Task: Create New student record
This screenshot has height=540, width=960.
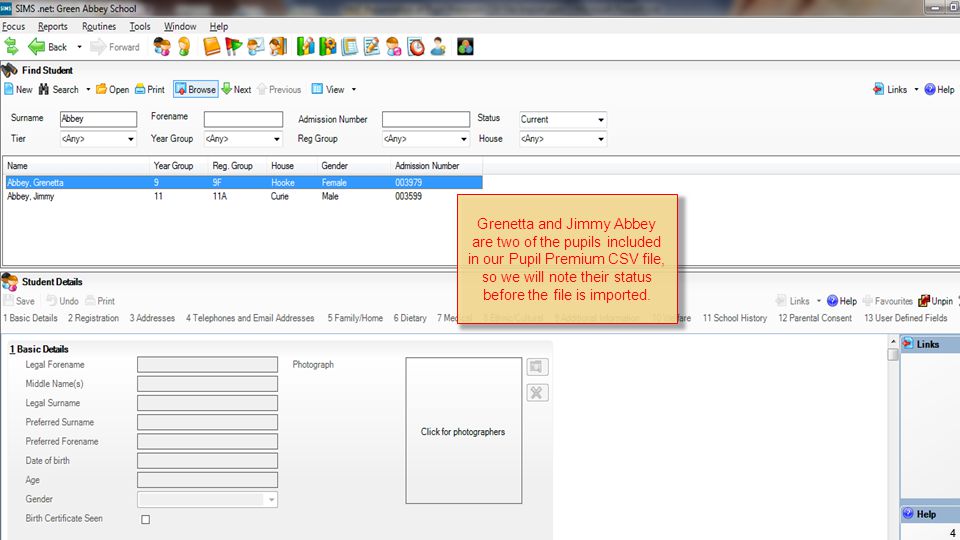Action: [x=18, y=89]
